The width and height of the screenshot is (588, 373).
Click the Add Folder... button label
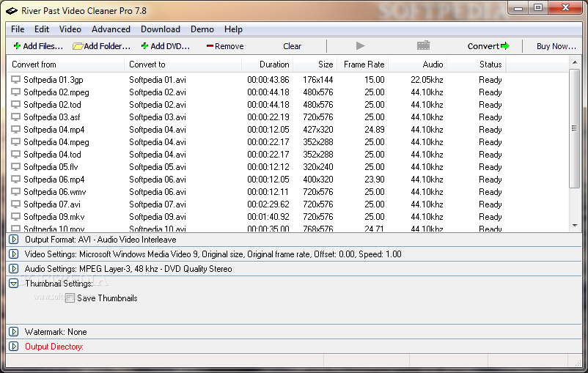click(x=107, y=46)
